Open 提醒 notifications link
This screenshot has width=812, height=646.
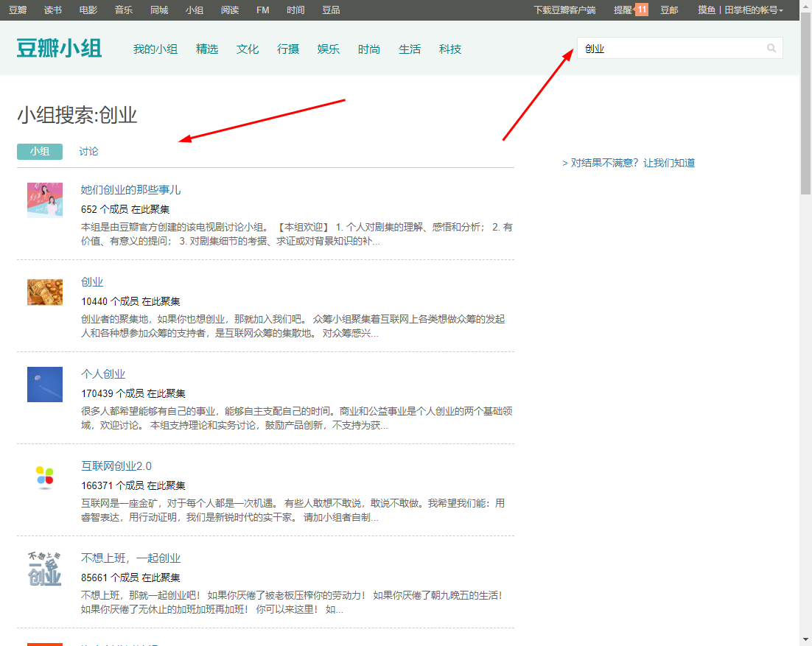click(623, 10)
